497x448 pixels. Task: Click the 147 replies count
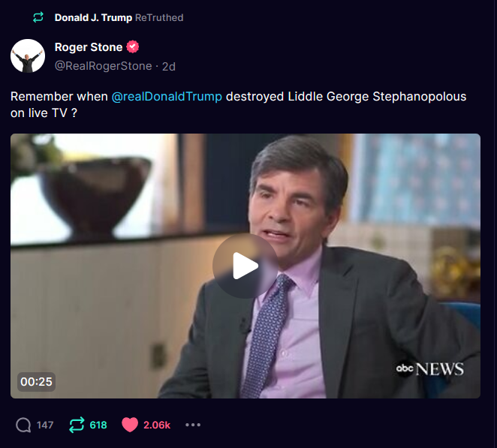coord(45,425)
